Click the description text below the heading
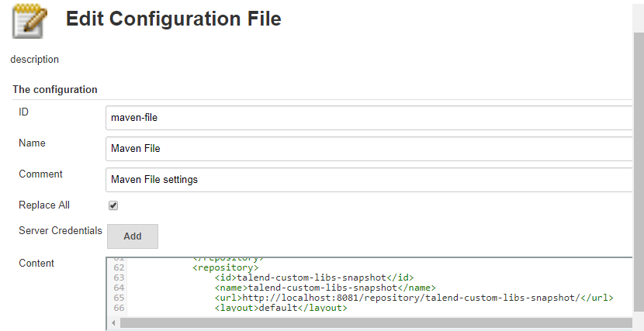This screenshot has width=644, height=331. [34, 59]
